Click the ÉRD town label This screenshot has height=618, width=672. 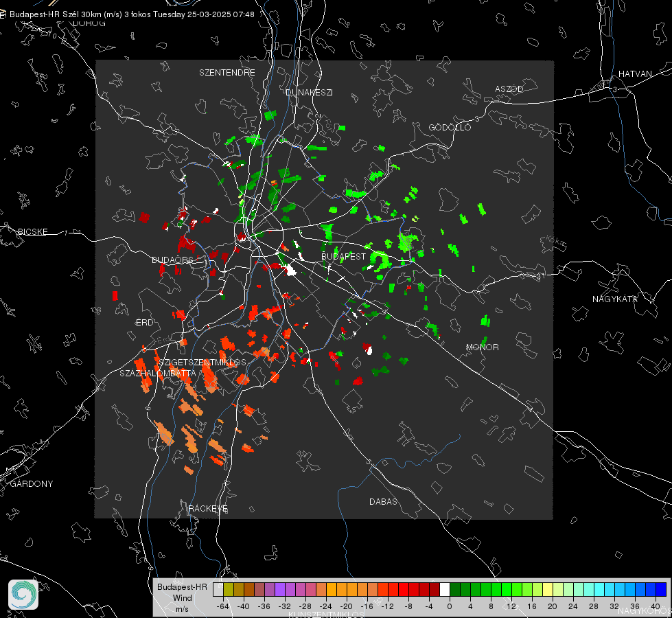144,323
